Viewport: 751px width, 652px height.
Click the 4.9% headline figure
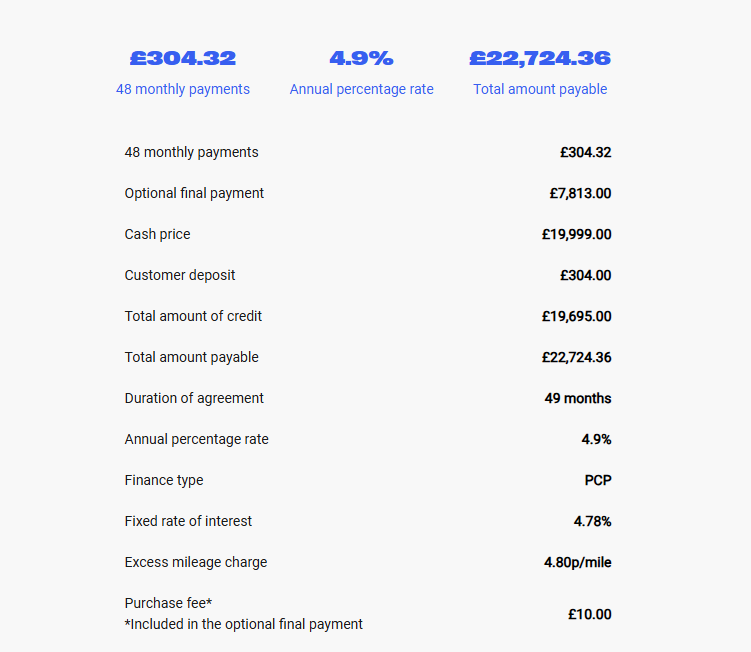point(361,58)
